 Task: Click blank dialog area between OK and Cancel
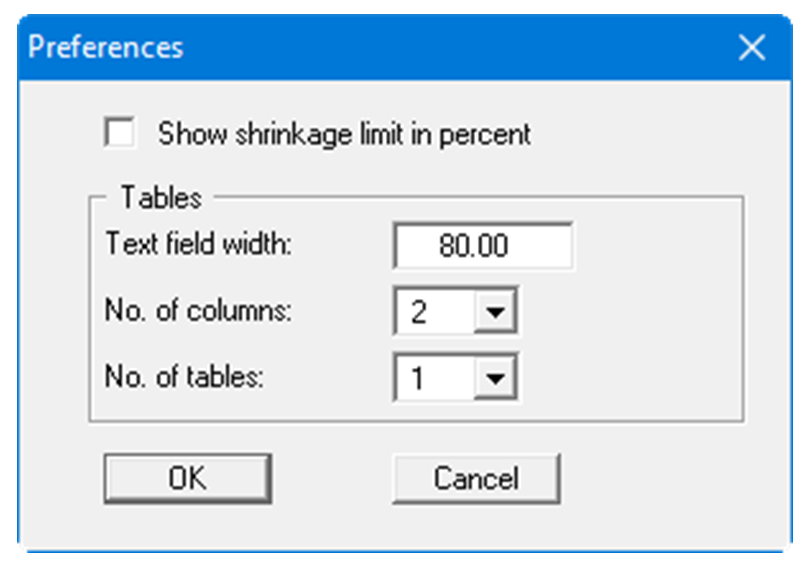332,478
